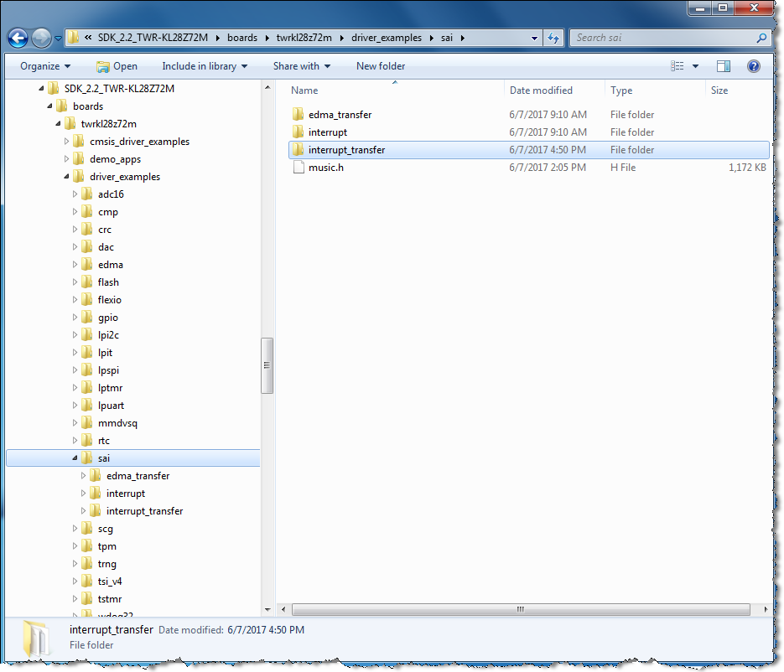Change view with the views icon
The width and height of the screenshot is (784, 672).
[x=677, y=66]
